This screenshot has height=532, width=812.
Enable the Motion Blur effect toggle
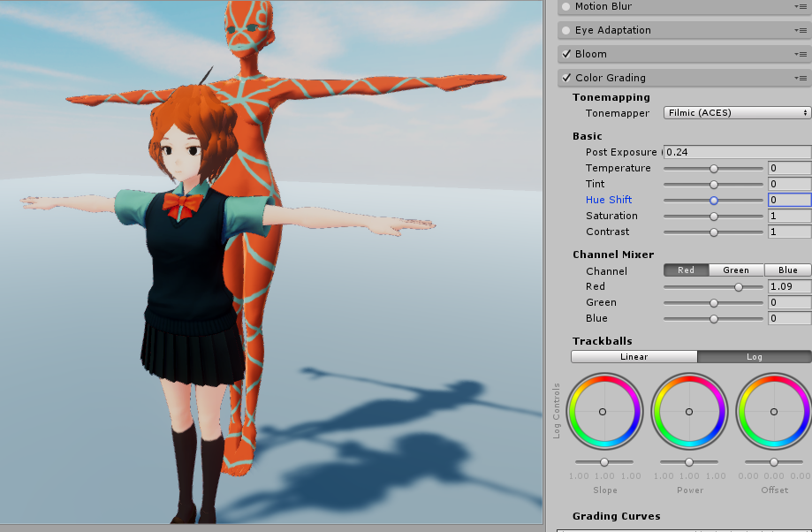566,7
